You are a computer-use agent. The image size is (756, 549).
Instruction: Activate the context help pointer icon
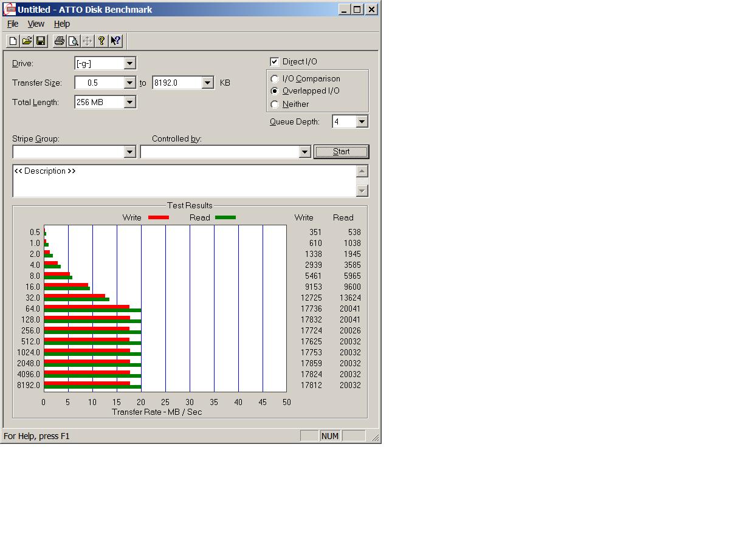click(115, 41)
